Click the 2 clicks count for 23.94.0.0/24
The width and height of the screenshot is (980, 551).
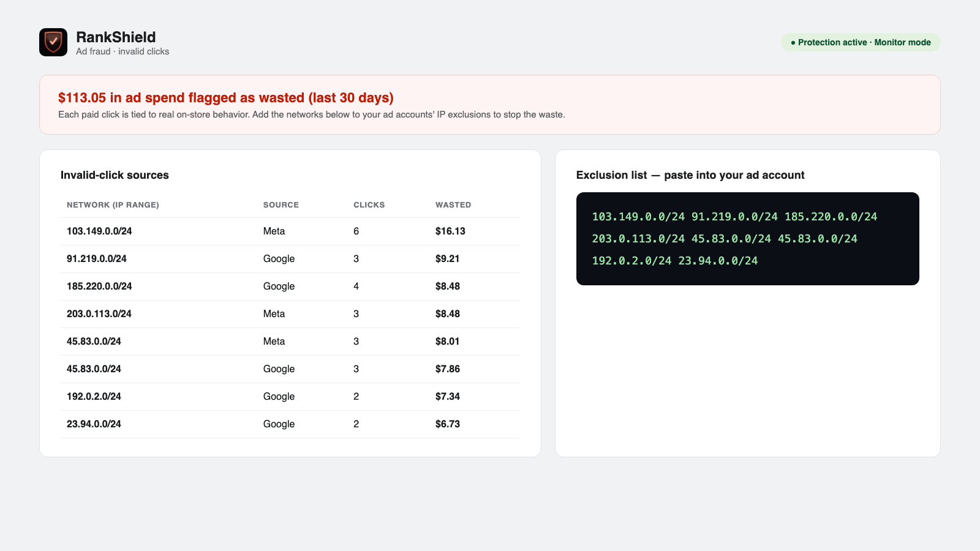tap(356, 424)
